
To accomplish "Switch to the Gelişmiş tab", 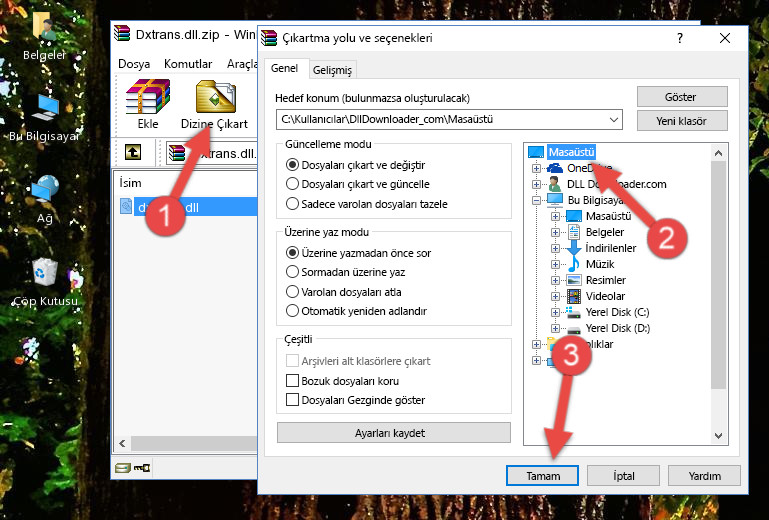I will (332, 70).
